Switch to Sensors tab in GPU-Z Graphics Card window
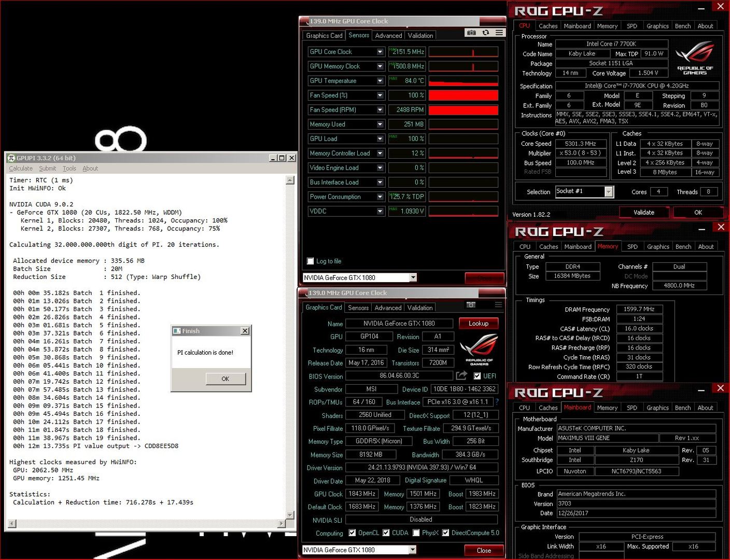The height and width of the screenshot is (560, 730). [358, 308]
